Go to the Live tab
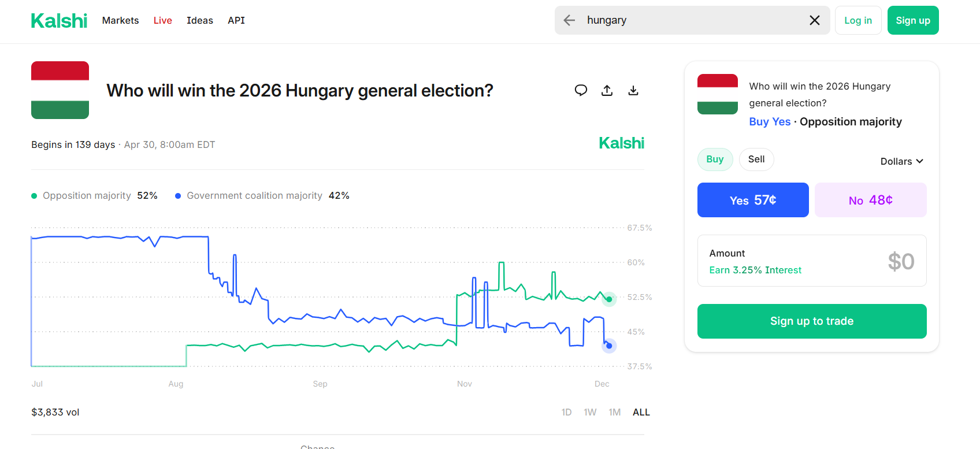Viewport: 980px width, 449px height. coord(162,21)
